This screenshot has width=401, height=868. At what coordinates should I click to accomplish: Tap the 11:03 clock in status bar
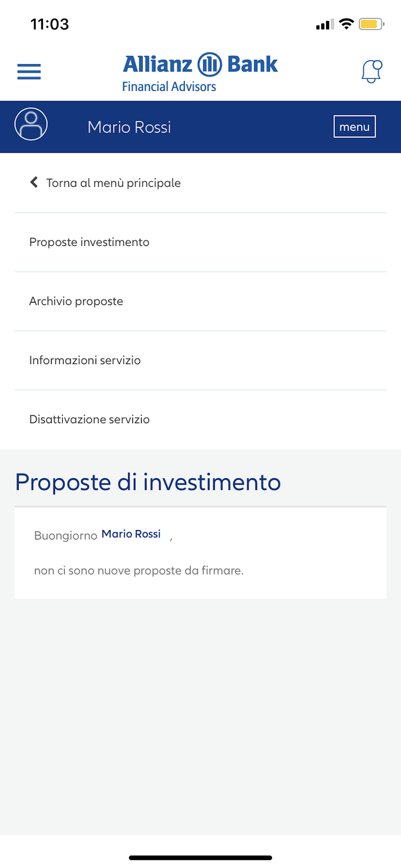pyautogui.click(x=49, y=24)
